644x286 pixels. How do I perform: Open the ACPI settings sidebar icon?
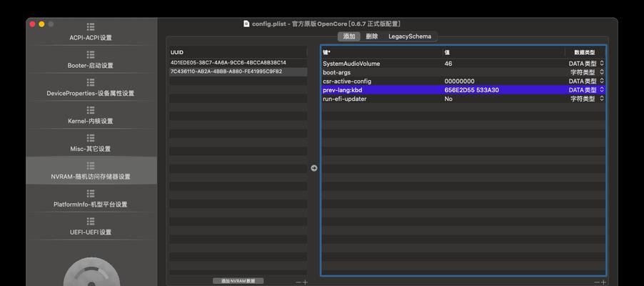(91, 26)
